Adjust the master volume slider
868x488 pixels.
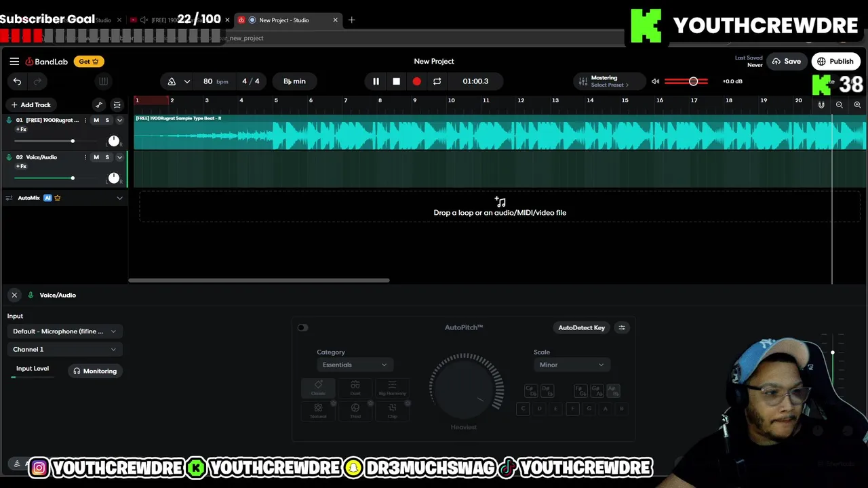(687, 81)
